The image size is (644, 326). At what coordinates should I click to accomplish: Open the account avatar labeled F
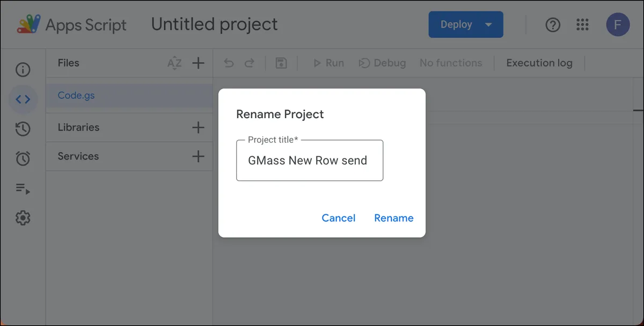pos(618,25)
